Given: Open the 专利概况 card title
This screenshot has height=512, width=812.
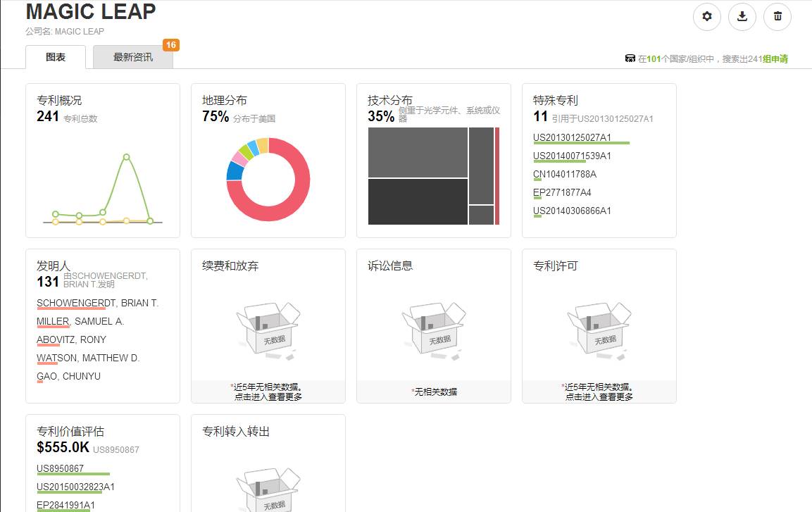Looking at the screenshot, I should point(59,100).
